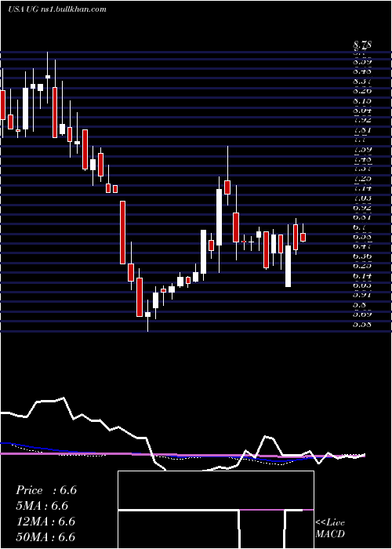The image size is (392, 549).
Task: Click the 6.92 price axis label
Action: (362, 208)
